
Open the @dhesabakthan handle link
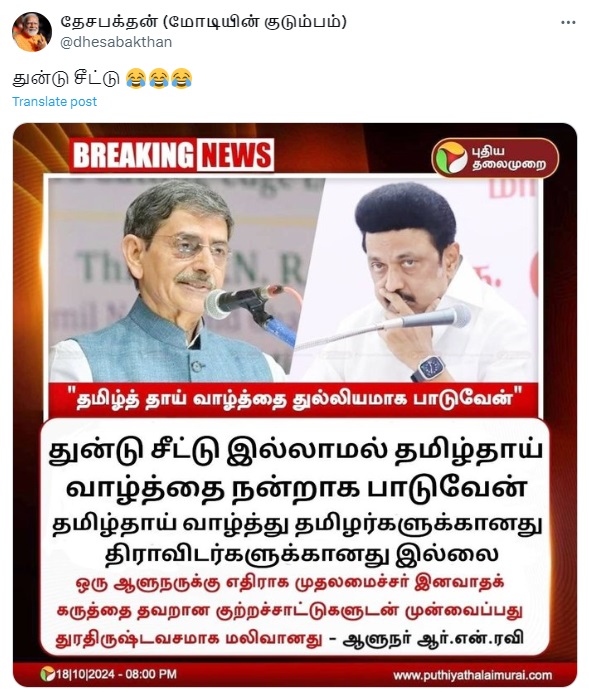pos(116,42)
